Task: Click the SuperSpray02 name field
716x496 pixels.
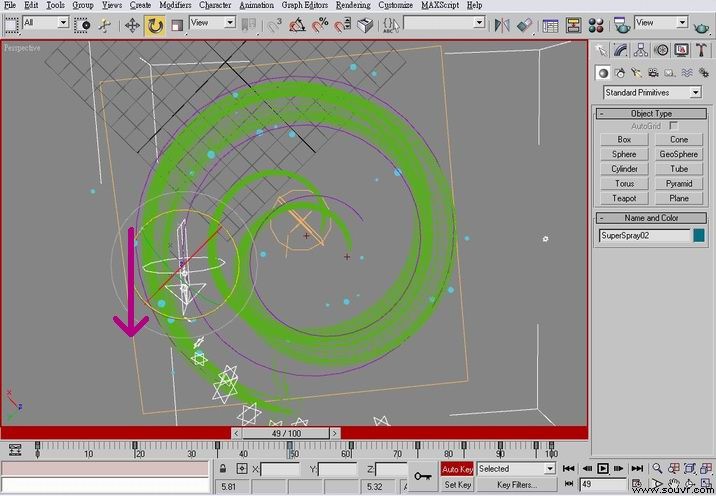Action: click(x=644, y=236)
